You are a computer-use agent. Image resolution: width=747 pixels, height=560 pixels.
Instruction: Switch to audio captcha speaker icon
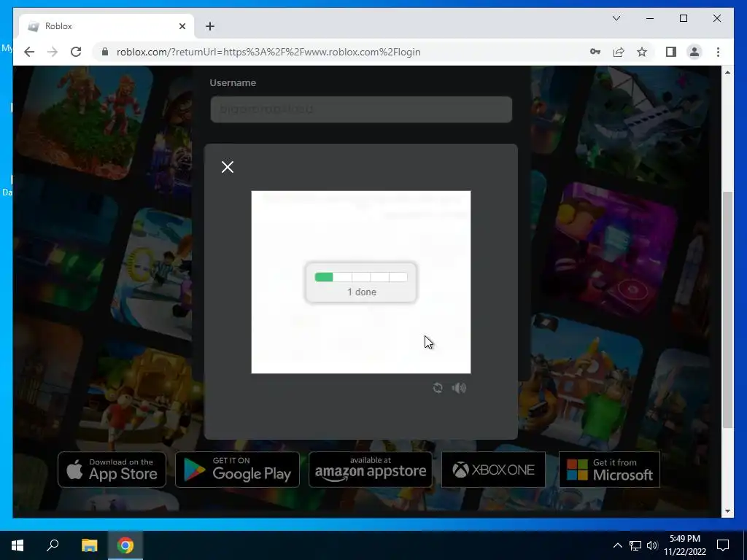[459, 388]
